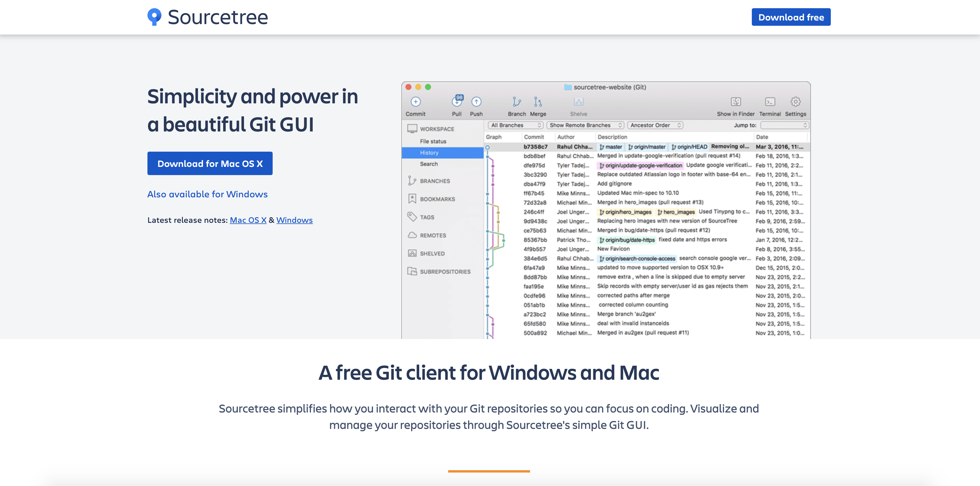Open the Terminal icon in toolbar

[x=770, y=102]
